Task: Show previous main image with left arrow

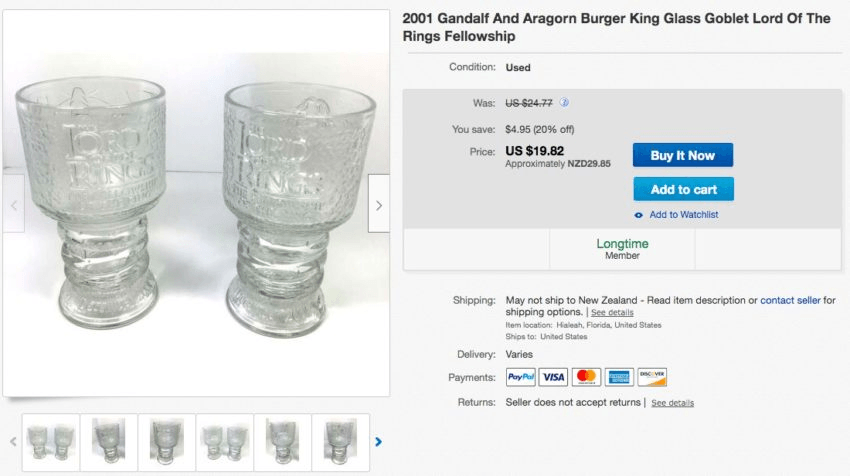Action: point(14,205)
